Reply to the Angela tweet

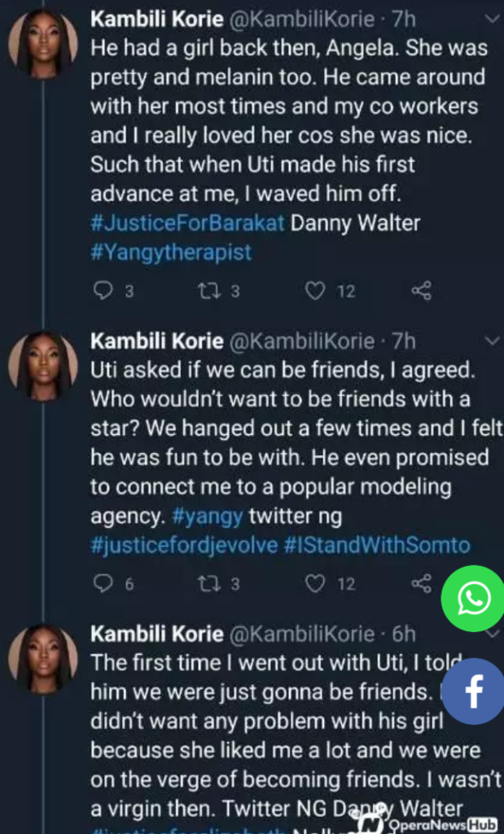point(103,291)
